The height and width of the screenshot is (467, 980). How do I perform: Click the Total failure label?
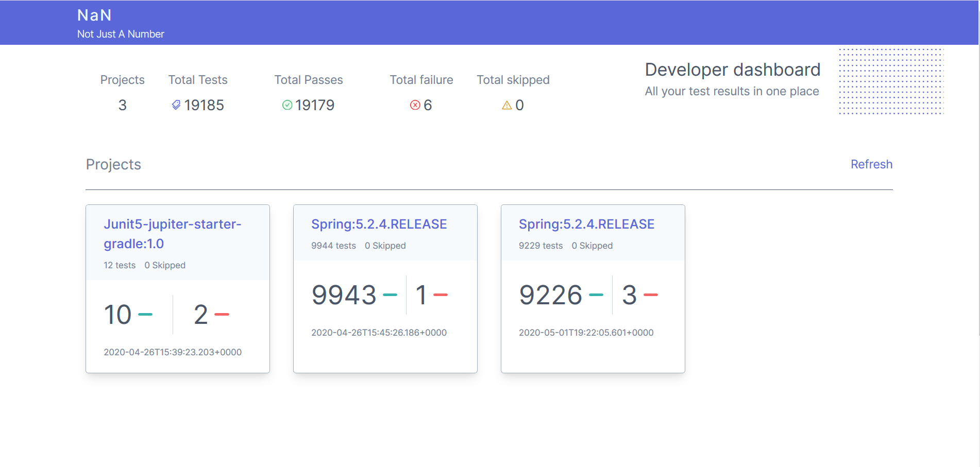click(x=421, y=80)
